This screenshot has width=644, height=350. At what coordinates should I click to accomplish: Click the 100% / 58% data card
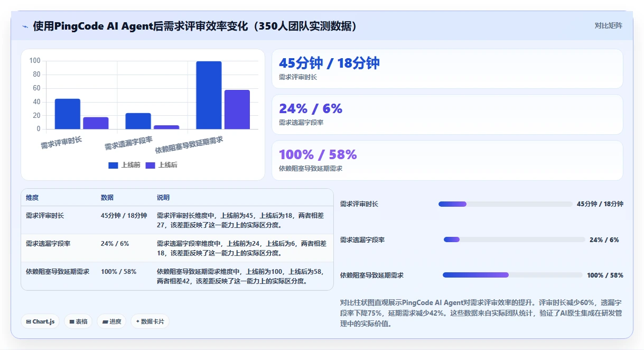point(447,160)
